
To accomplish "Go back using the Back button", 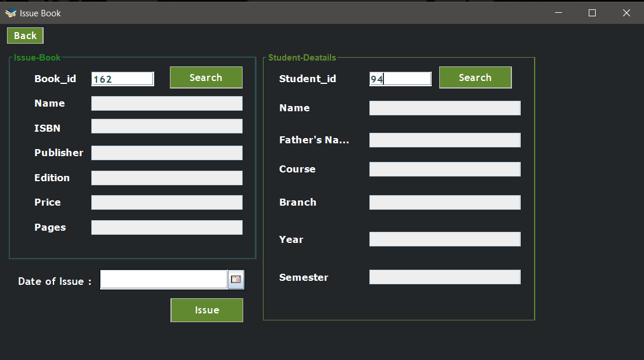I will pos(25,36).
